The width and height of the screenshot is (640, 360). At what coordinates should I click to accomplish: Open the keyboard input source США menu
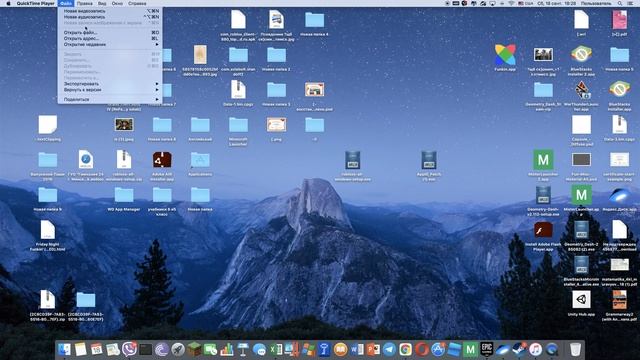[525, 3]
